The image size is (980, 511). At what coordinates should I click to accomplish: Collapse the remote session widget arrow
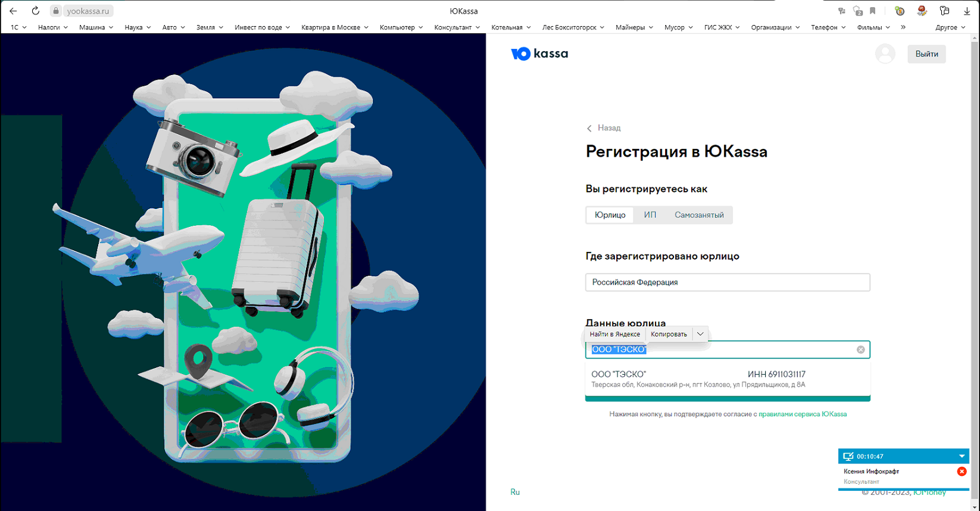click(x=962, y=456)
